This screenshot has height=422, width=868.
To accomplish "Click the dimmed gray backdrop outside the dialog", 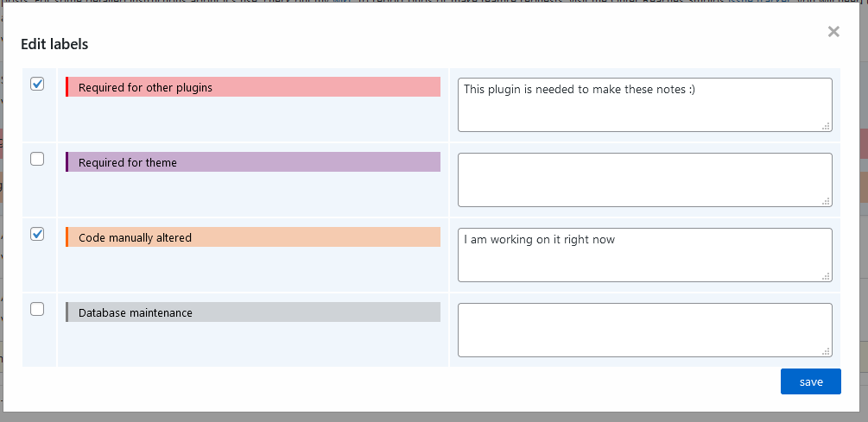I will [x=434, y=417].
